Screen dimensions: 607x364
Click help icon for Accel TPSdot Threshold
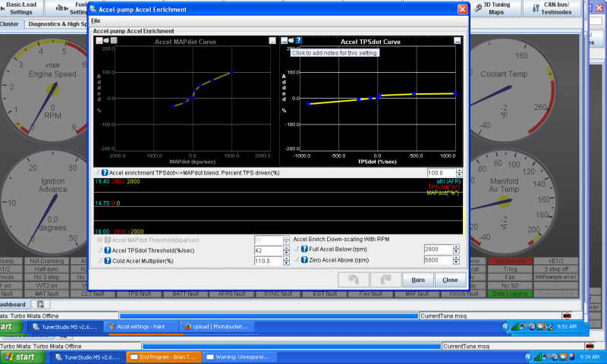[106, 249]
